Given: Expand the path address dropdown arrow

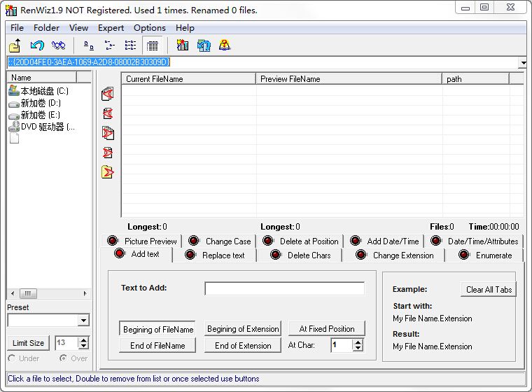Looking at the screenshot, I should (523, 62).
